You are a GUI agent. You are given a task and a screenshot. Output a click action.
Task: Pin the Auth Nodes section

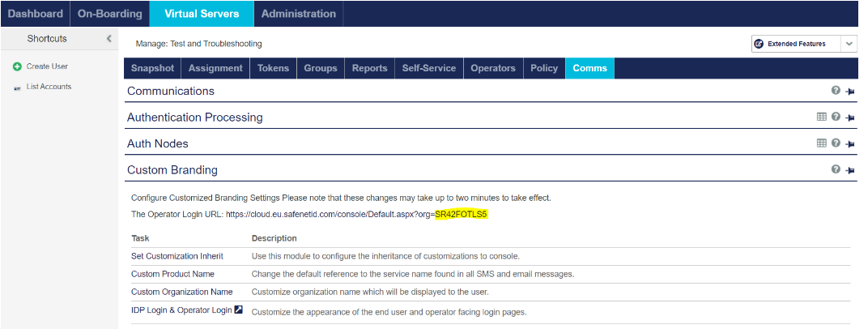[849, 144]
